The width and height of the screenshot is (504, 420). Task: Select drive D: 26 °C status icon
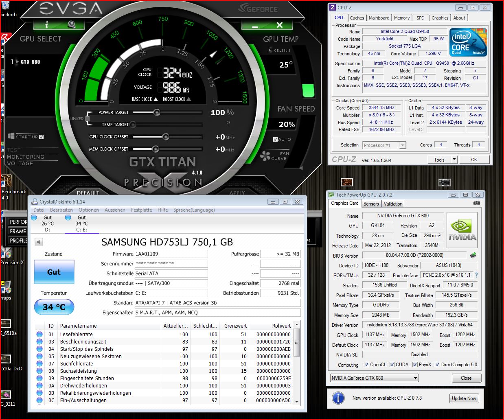point(34,218)
